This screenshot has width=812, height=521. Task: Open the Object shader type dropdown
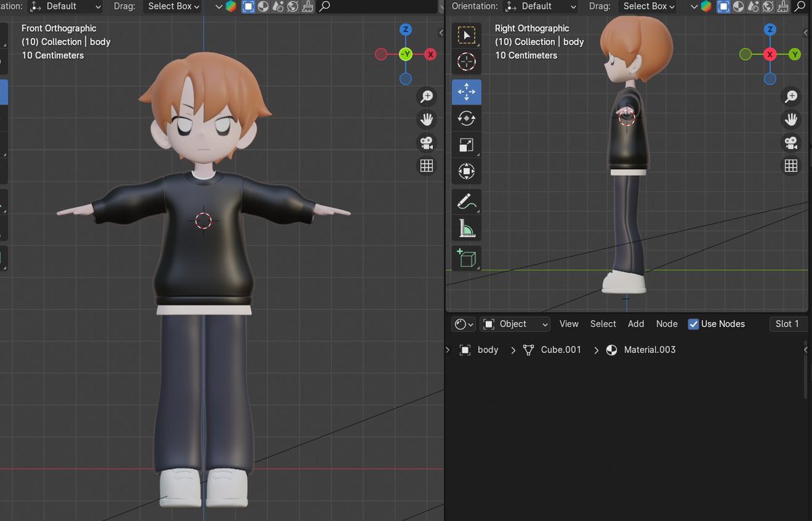click(515, 324)
